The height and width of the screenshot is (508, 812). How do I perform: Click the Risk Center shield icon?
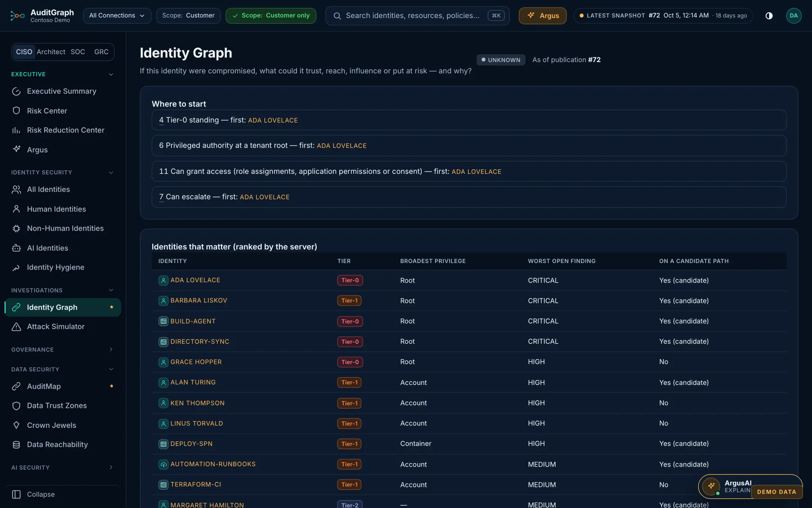pos(16,111)
